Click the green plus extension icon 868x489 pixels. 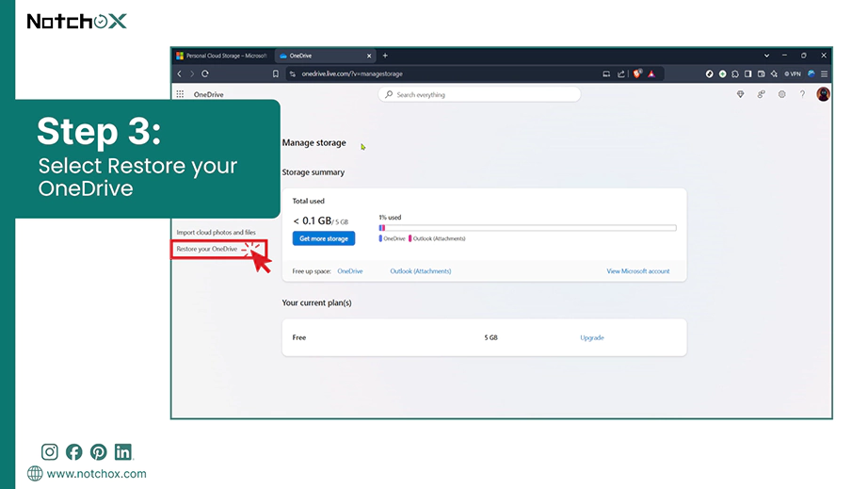(x=722, y=73)
